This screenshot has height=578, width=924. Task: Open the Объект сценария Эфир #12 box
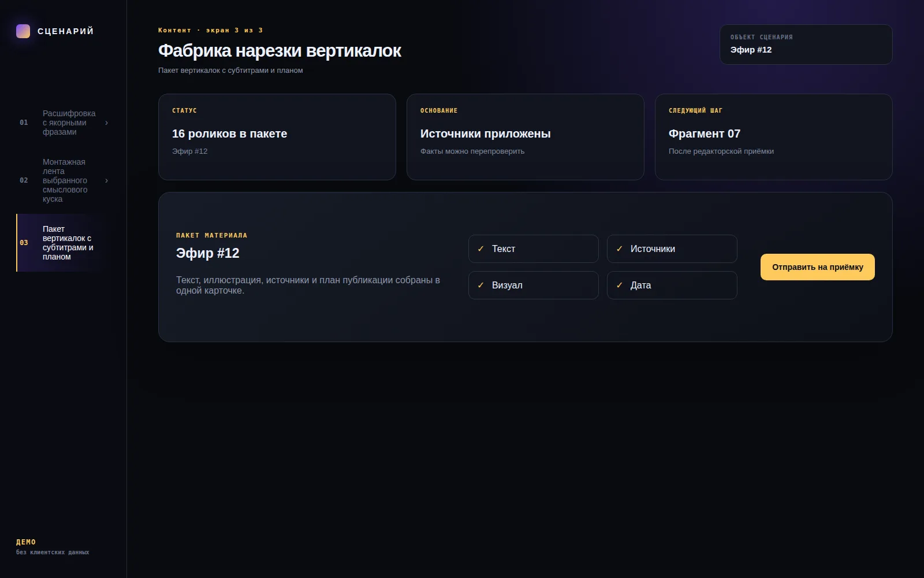[806, 45]
